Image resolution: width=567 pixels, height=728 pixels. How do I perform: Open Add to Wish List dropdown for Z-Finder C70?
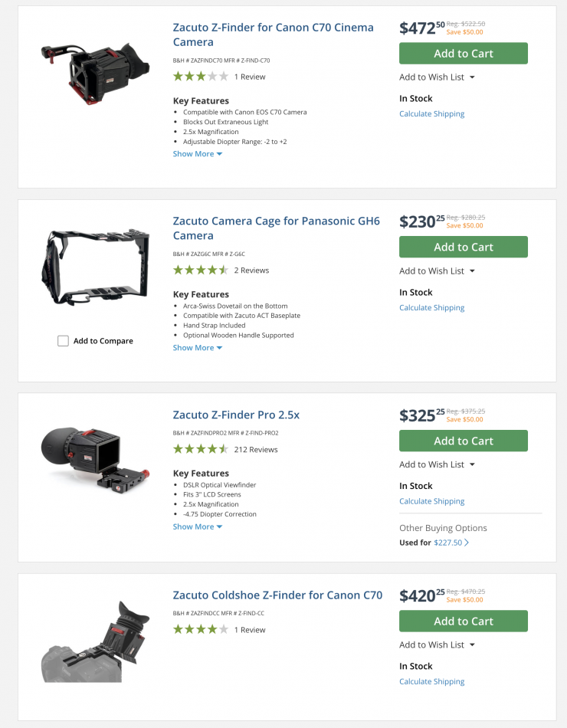tap(437, 77)
